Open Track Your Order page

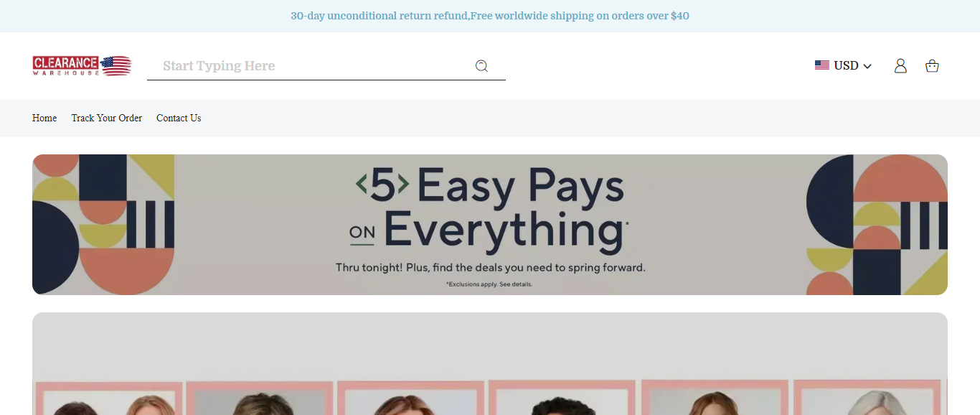[x=107, y=118]
